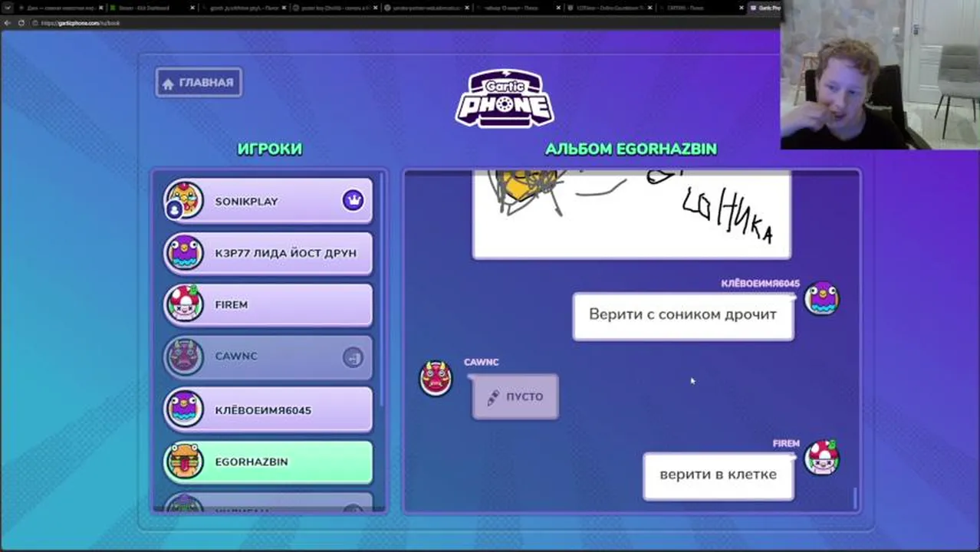Click the АЛЬБОМ EGORHAZBIN heading
980x552 pixels.
(x=631, y=149)
